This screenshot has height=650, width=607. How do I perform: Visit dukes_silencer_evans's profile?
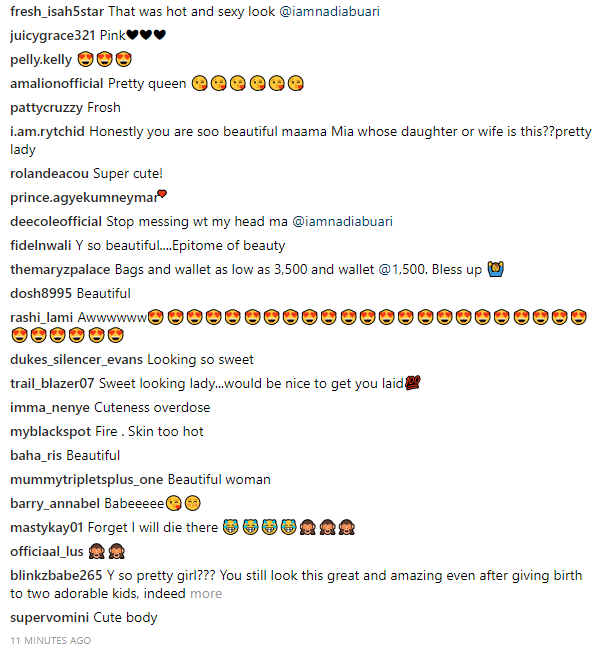(76, 360)
